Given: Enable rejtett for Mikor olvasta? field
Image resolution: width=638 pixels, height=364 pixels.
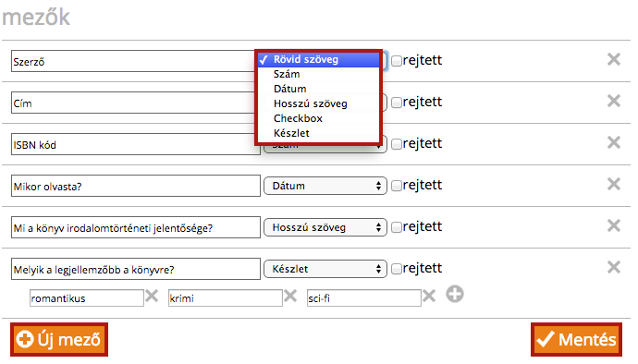Looking at the screenshot, I should click(397, 186).
